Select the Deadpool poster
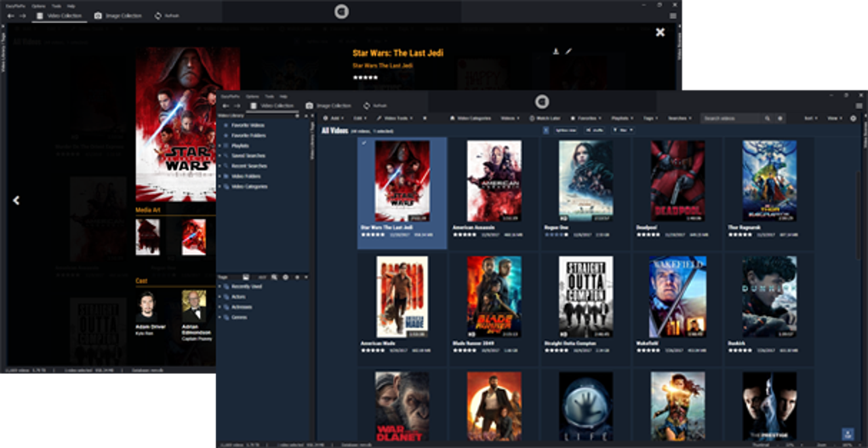868x448 pixels. pyautogui.click(x=677, y=181)
